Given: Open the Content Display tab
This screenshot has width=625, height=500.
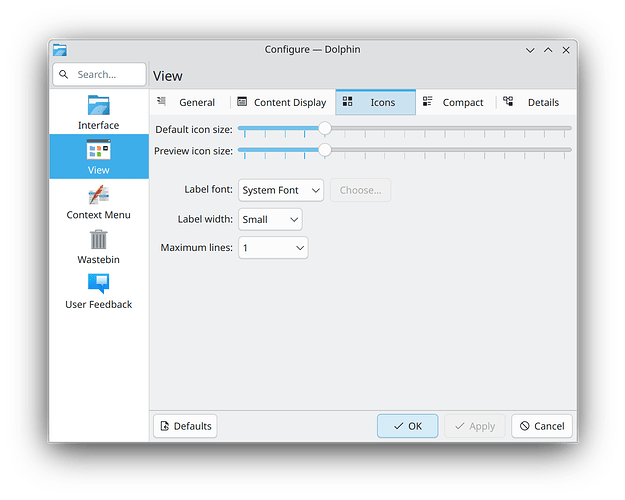Looking at the screenshot, I should (282, 102).
